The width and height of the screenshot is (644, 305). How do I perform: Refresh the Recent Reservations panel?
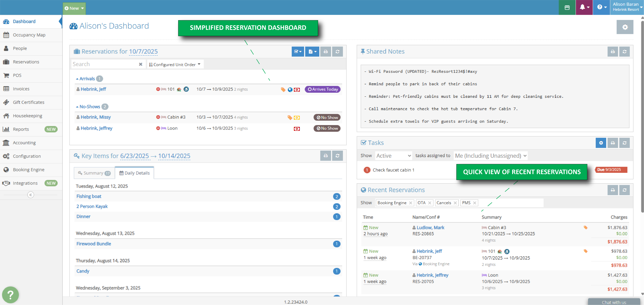[624, 190]
